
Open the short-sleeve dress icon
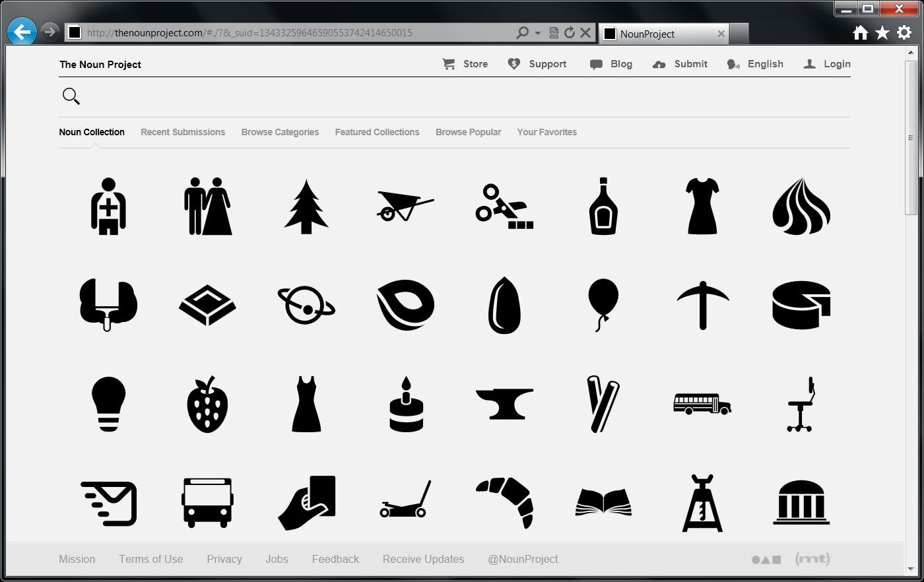tap(702, 206)
